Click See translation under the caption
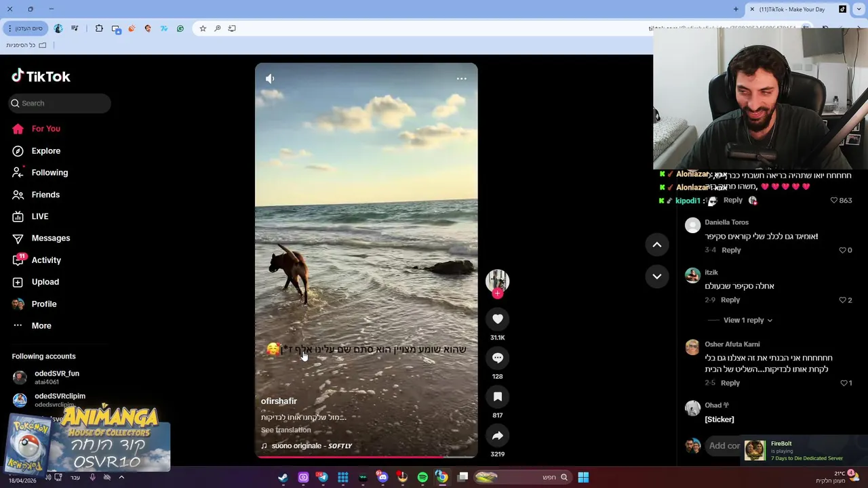This screenshot has height=488, width=868. click(x=286, y=430)
